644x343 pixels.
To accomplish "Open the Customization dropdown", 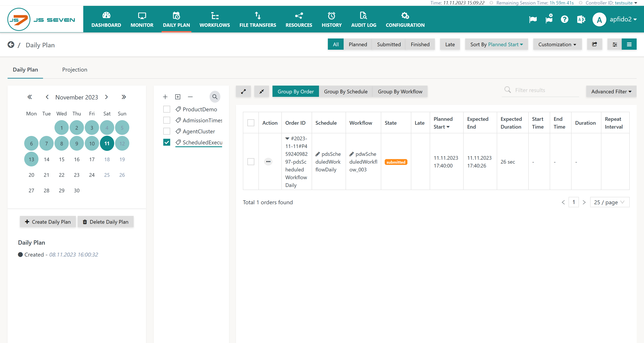I will [x=557, y=44].
